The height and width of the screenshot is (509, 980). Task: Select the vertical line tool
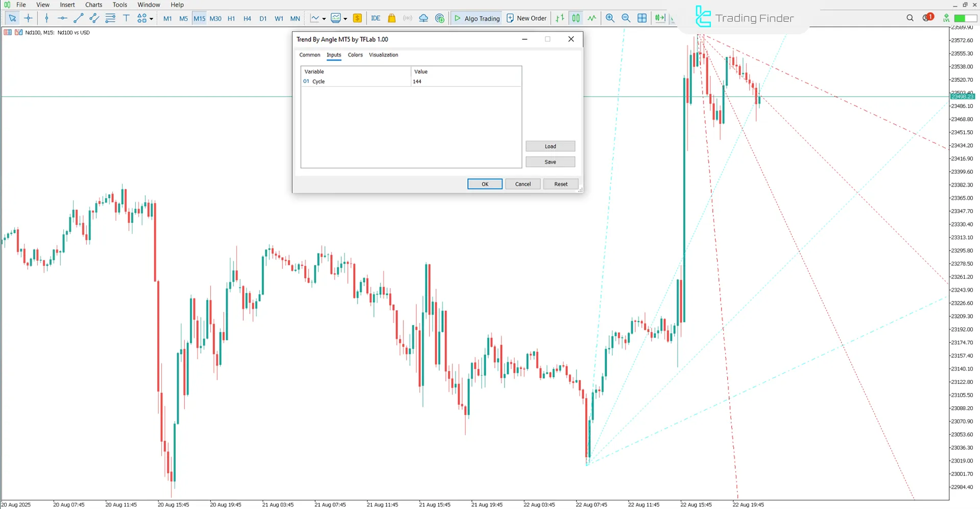coord(46,18)
